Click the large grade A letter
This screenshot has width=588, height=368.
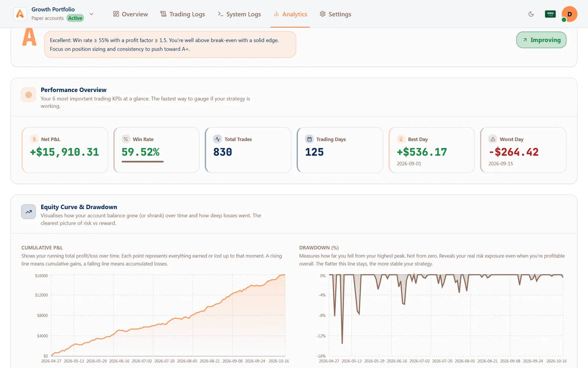tap(29, 37)
